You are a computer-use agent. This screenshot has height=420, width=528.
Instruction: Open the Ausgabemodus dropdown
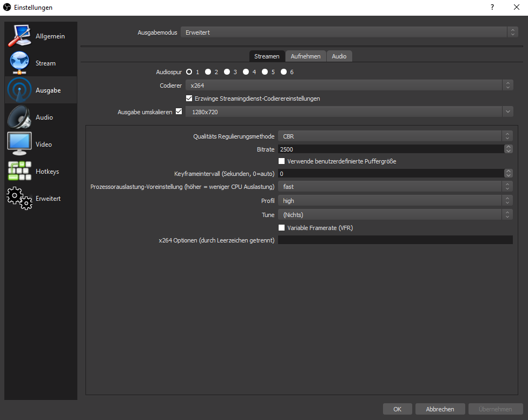(x=349, y=32)
